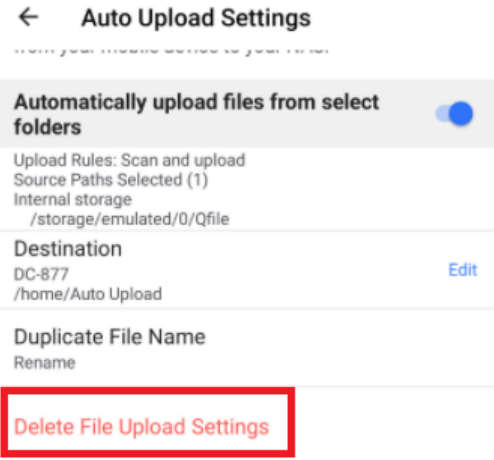Tap the cut-off description text under the header

tap(172, 50)
